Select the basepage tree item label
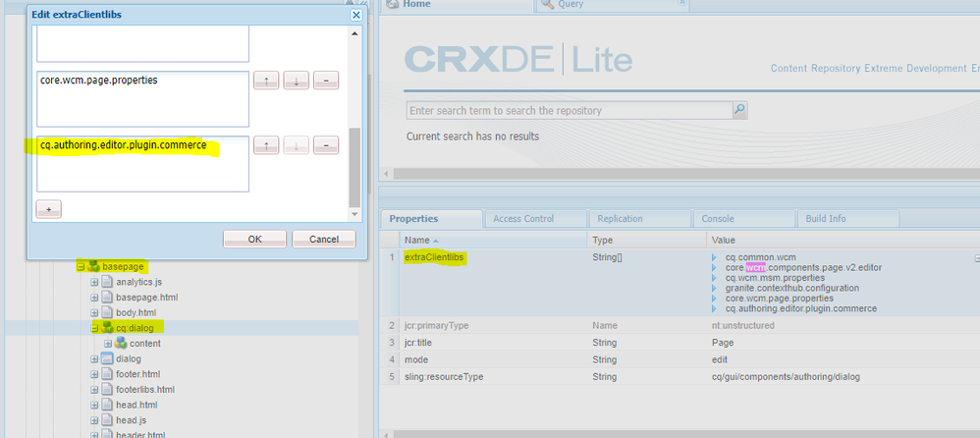The height and width of the screenshot is (438, 980). 123,267
